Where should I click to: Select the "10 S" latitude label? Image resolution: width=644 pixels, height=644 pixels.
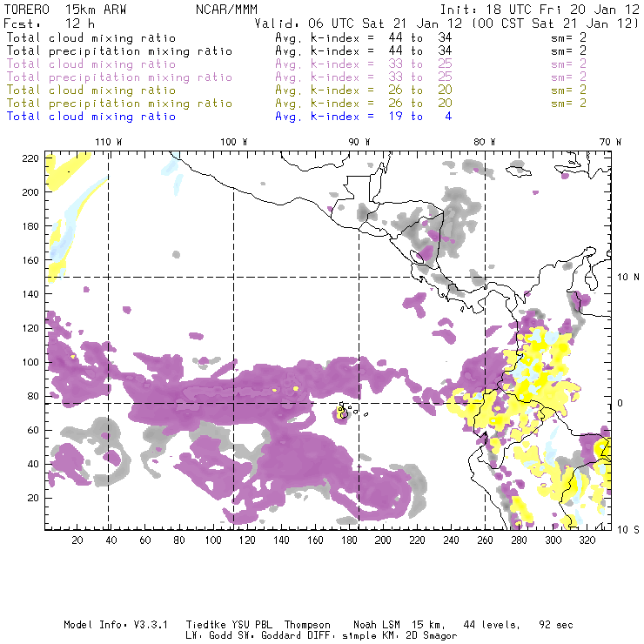click(628, 529)
